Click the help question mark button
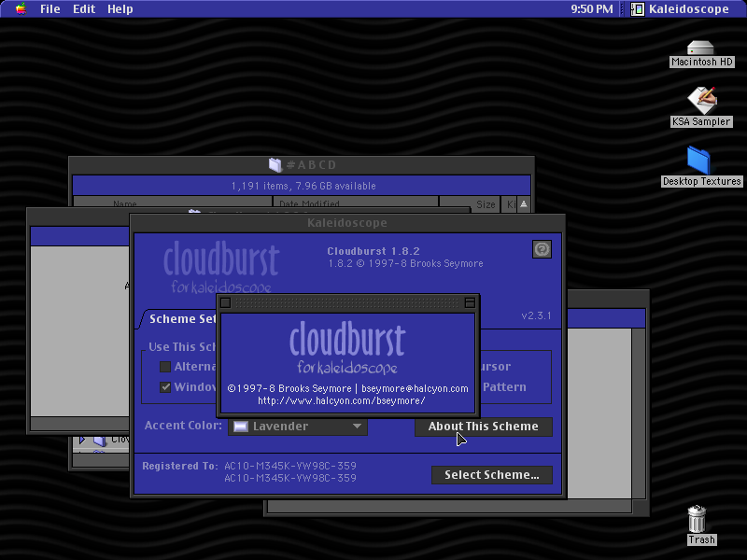The height and width of the screenshot is (560, 747). click(542, 249)
